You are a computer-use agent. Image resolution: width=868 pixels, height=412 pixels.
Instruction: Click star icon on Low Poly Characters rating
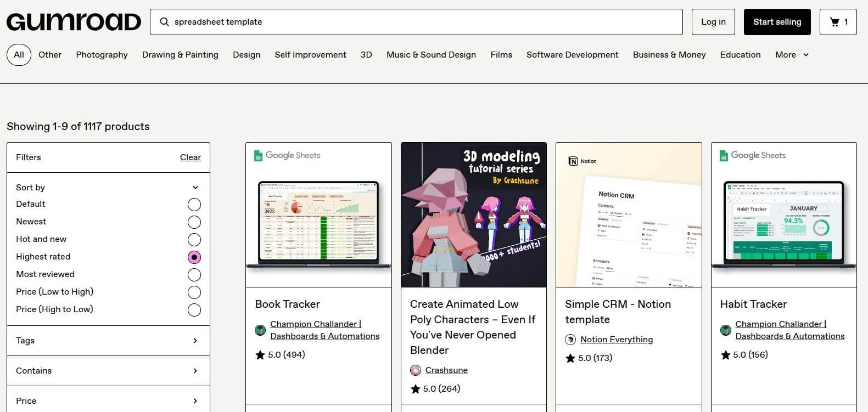pos(416,389)
